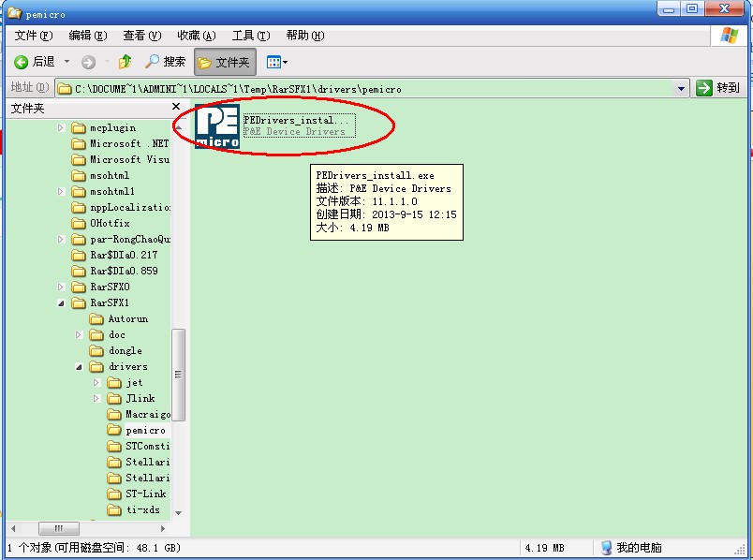
Task: Click the pemicro title bar folder icon
Action: (14, 13)
